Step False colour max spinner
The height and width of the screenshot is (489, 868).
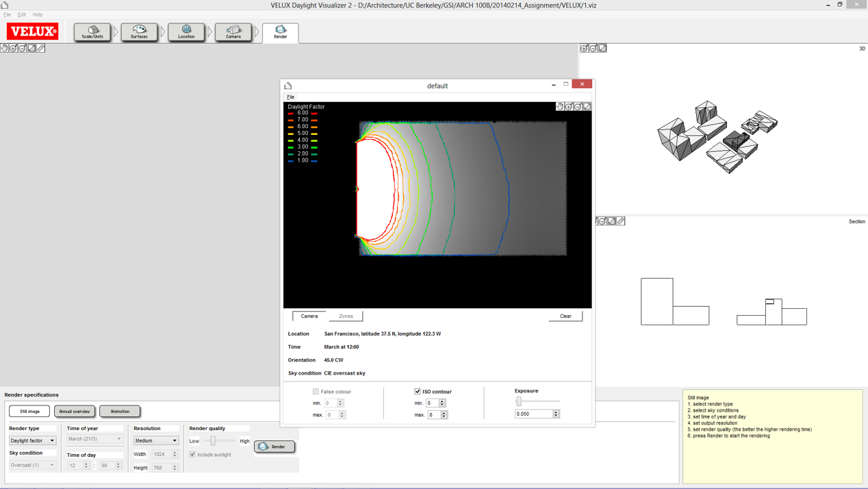(x=342, y=415)
